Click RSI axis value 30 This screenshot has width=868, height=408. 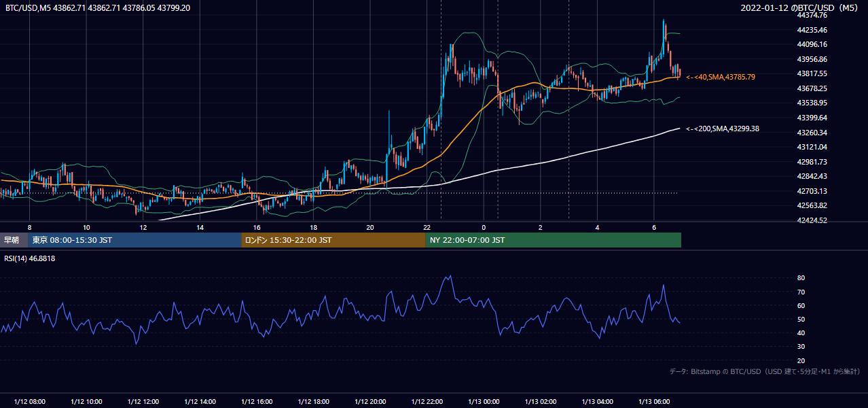point(801,347)
